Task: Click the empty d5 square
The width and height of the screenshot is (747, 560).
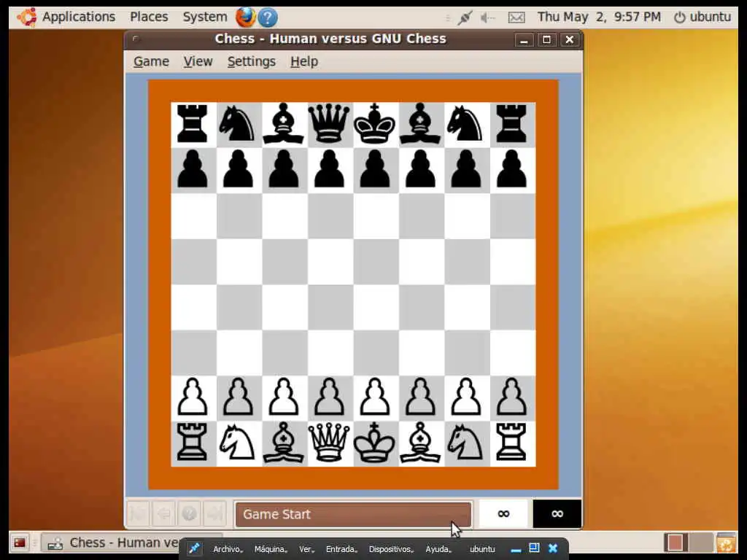Action: (329, 262)
